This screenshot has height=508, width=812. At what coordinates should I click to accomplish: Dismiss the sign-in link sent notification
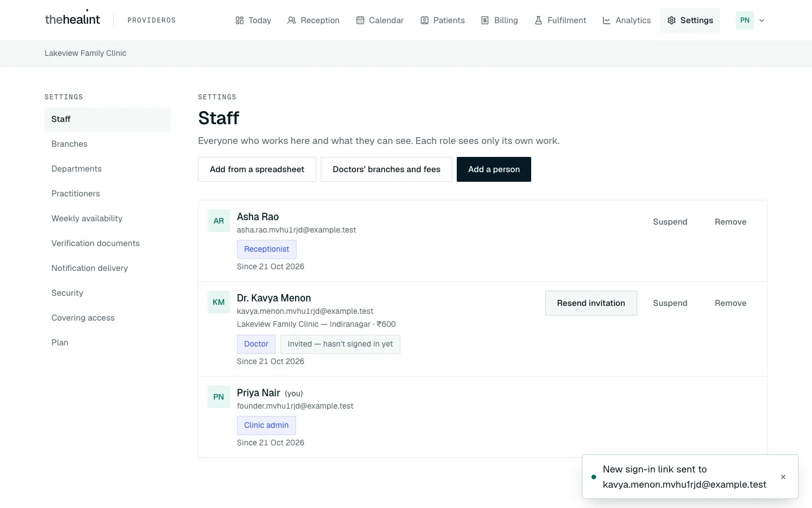click(783, 477)
